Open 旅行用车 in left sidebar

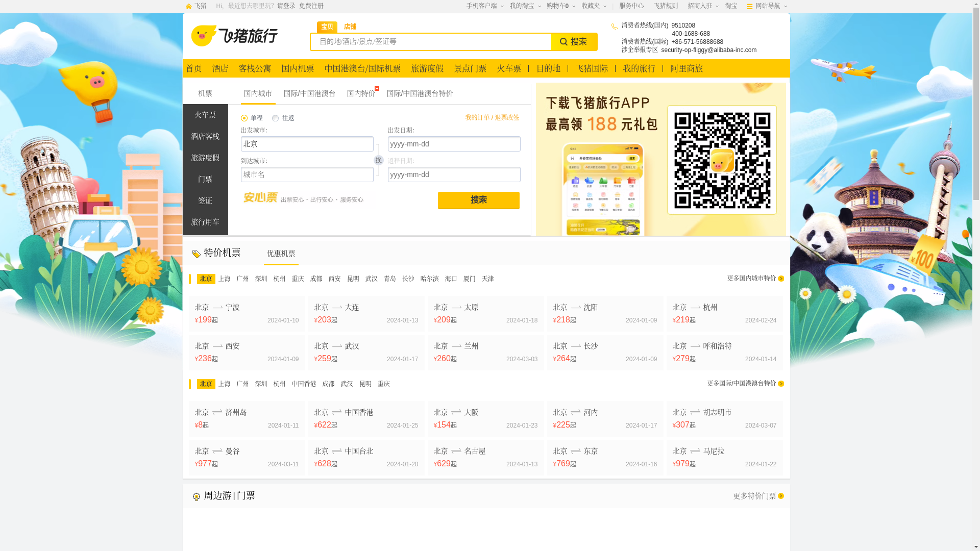pyautogui.click(x=205, y=222)
